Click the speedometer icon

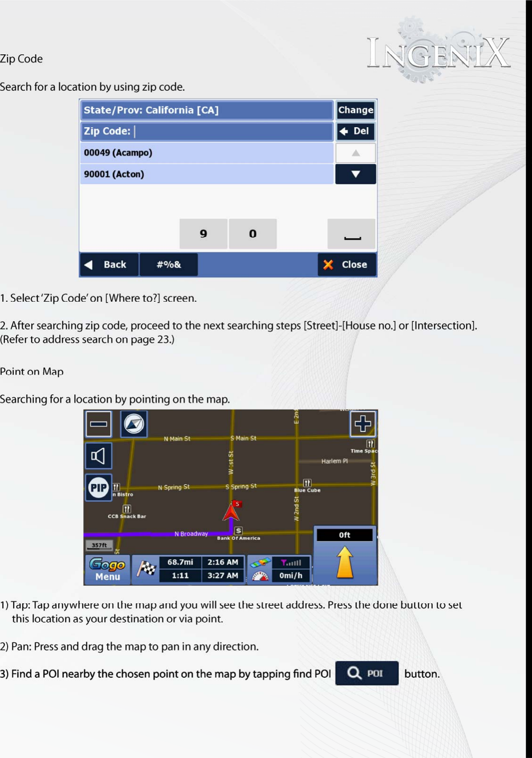click(260, 576)
